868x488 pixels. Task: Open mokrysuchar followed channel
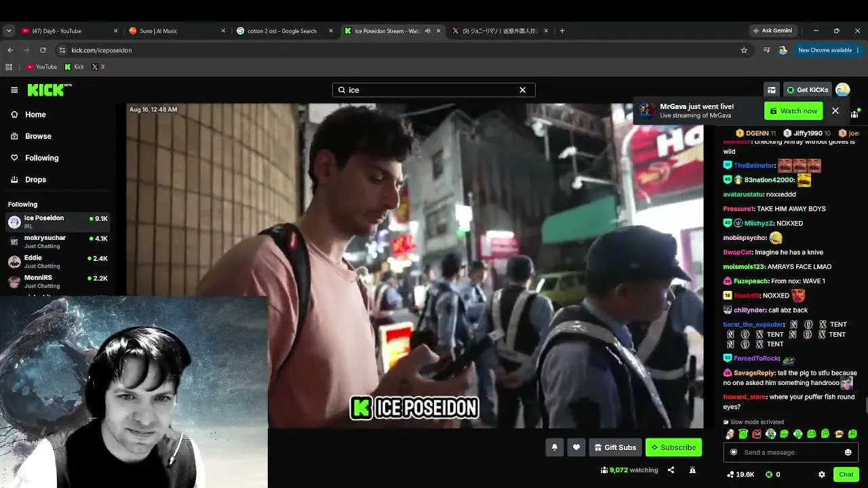point(58,241)
